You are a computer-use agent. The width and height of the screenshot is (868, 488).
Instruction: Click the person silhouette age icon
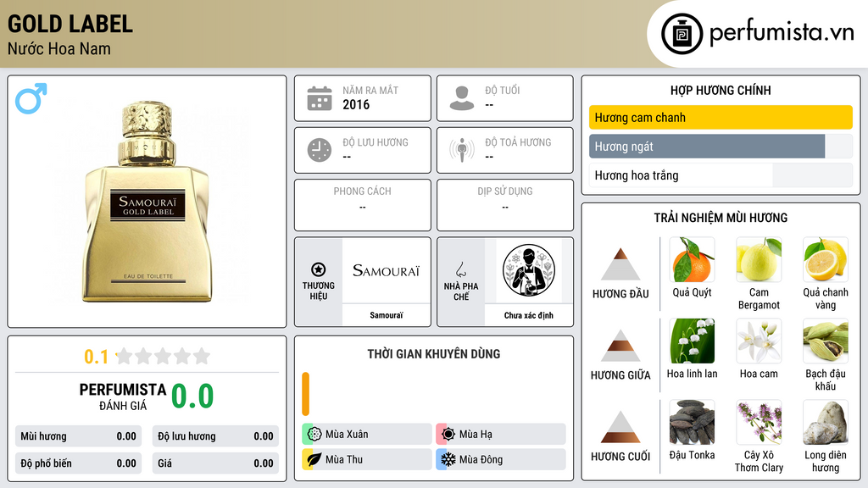coord(462,98)
